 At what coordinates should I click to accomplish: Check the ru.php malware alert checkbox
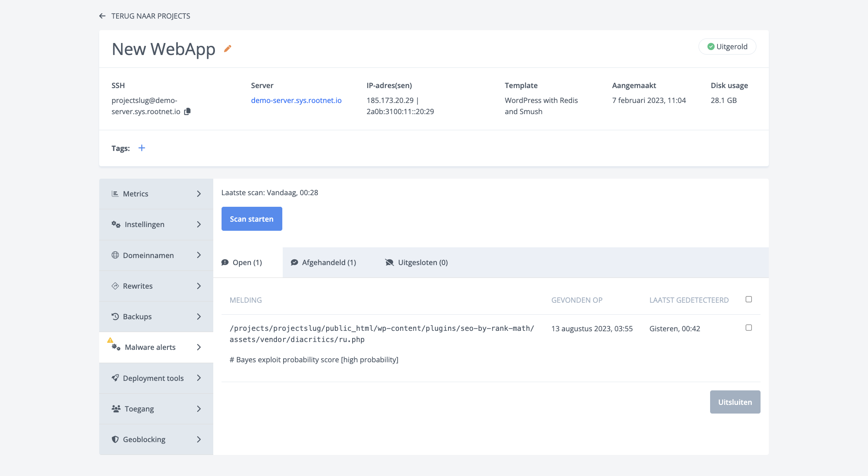point(749,328)
